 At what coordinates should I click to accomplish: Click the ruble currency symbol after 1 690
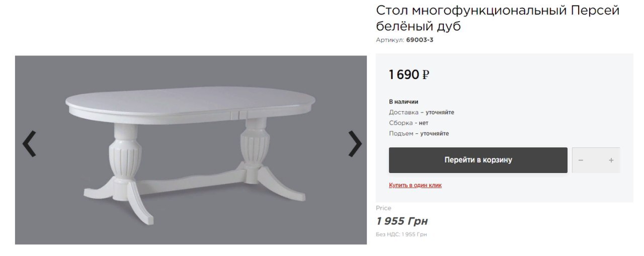pos(426,75)
